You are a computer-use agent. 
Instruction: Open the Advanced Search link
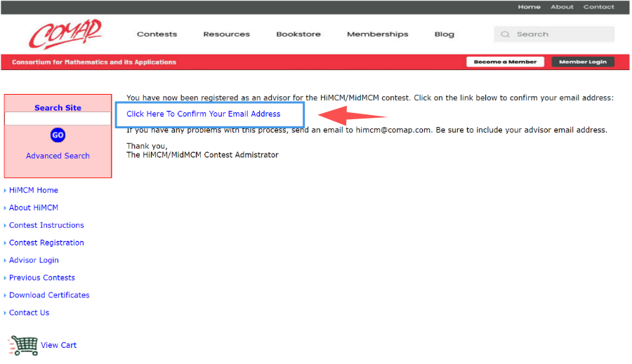coord(58,156)
